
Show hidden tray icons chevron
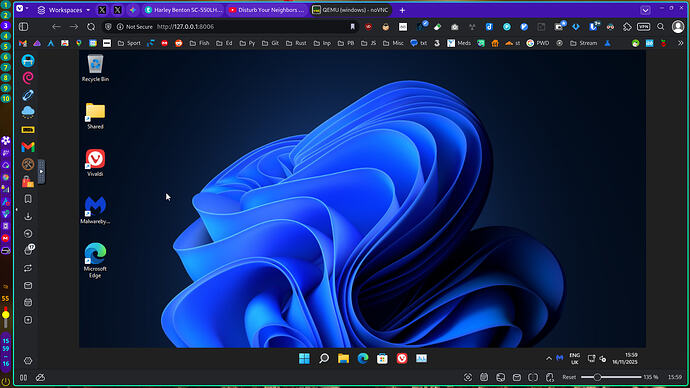point(549,359)
